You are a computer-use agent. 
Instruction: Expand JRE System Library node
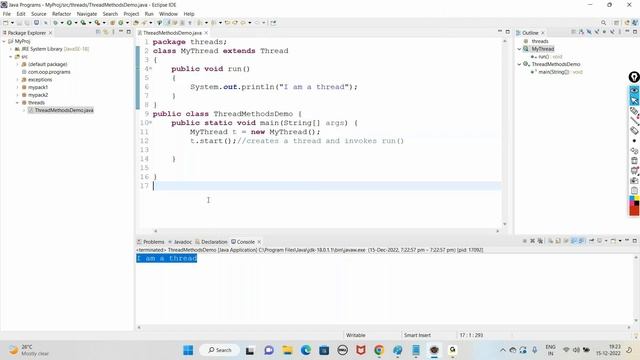pos(11,49)
